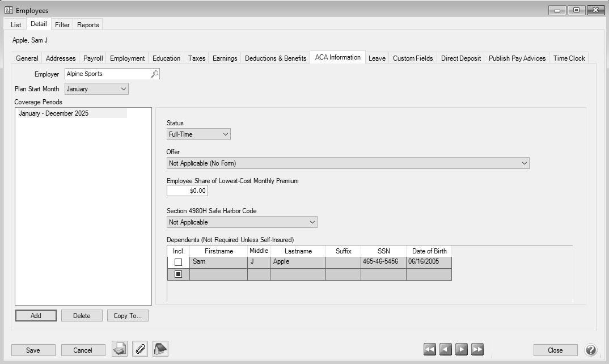
Task: Click the Middle cell containing J
Action: 259,262
